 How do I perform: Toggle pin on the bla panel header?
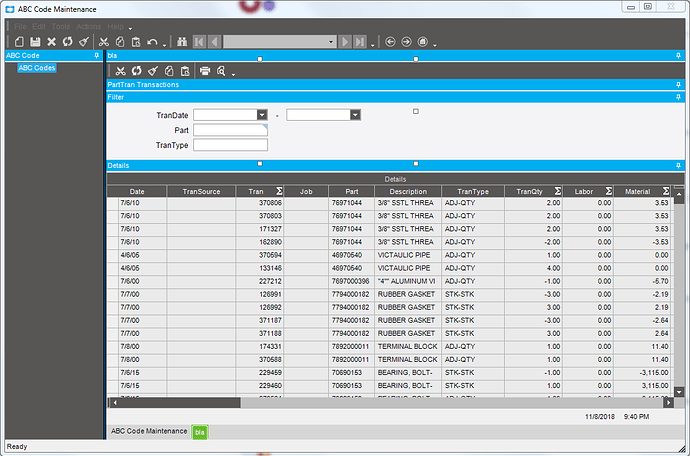[679, 55]
